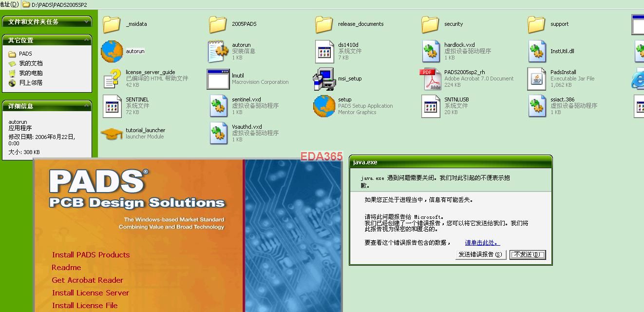
Task: Open the support folder icon
Action: click(x=536, y=24)
